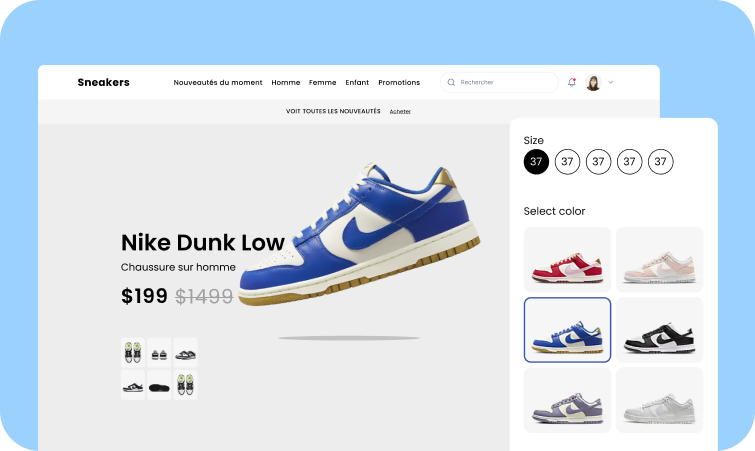755x451 pixels.
Task: Choose the light pink sneaker color
Action: click(x=660, y=259)
